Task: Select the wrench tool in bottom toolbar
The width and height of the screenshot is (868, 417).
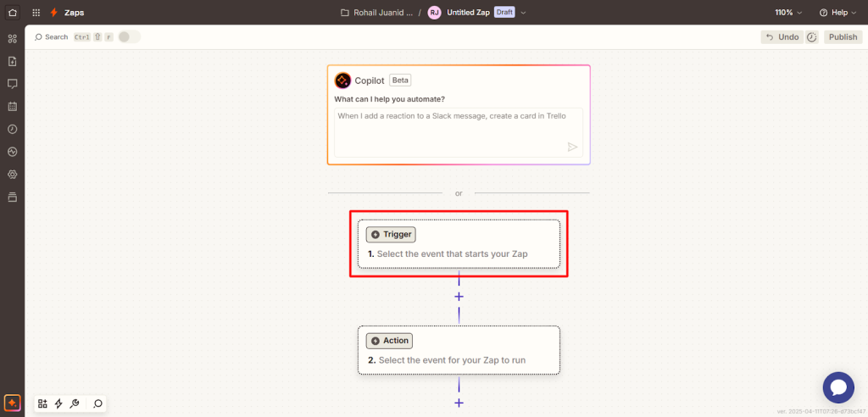Action: coord(75,403)
